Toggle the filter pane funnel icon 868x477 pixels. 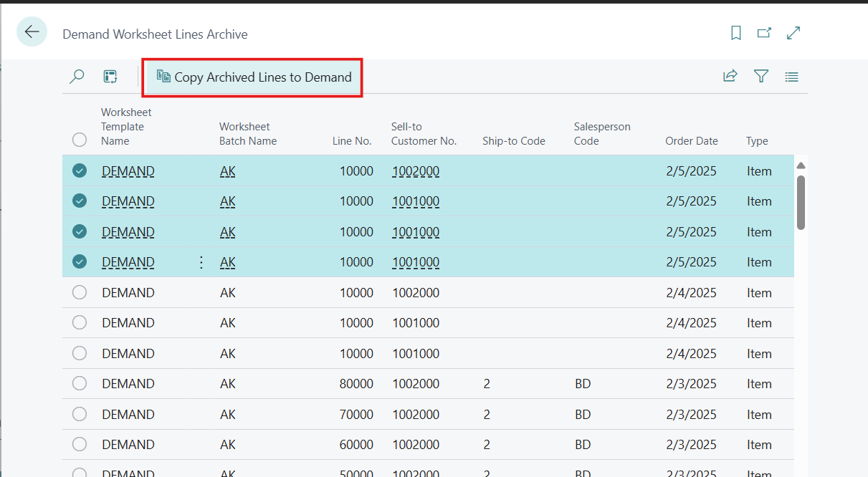[x=760, y=76]
